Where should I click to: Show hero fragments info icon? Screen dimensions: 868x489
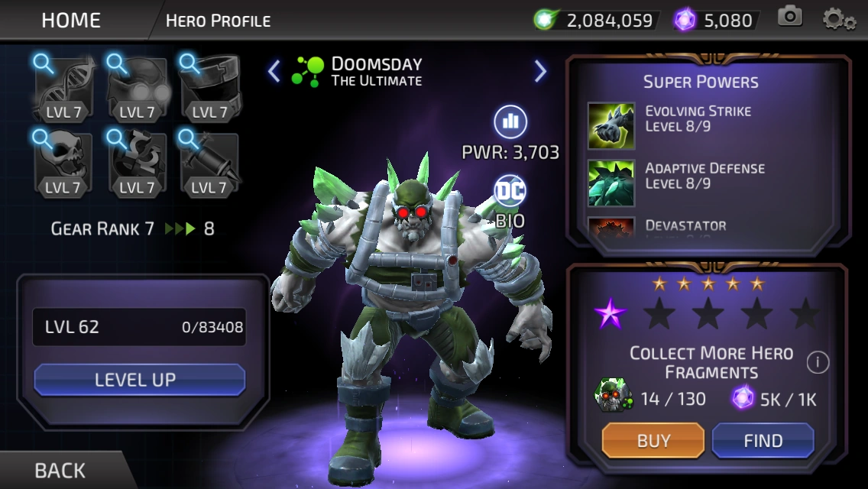[818, 363]
